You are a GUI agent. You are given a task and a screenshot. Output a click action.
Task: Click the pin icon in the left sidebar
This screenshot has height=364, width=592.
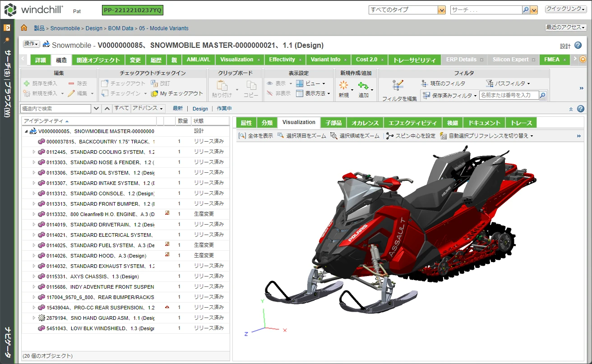[x=7, y=40]
